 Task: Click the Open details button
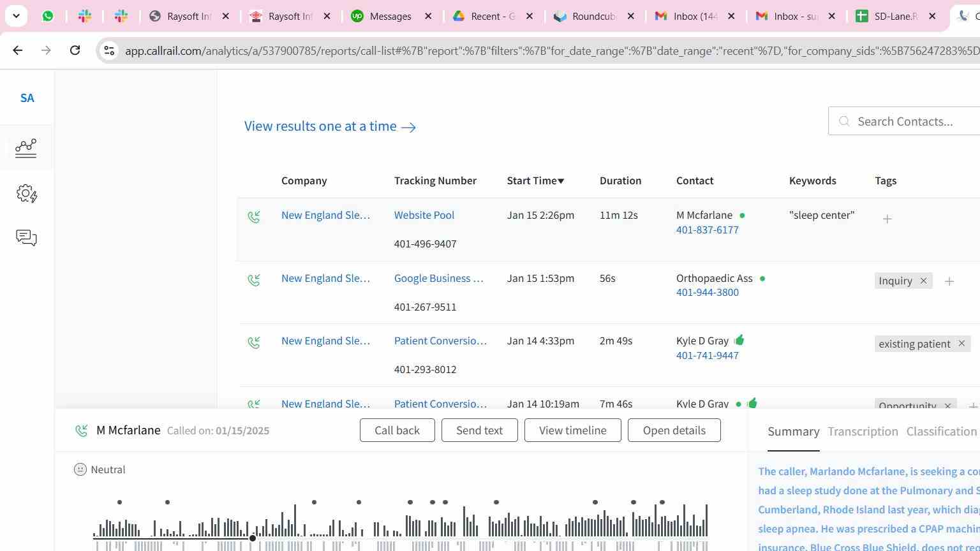pyautogui.click(x=674, y=430)
